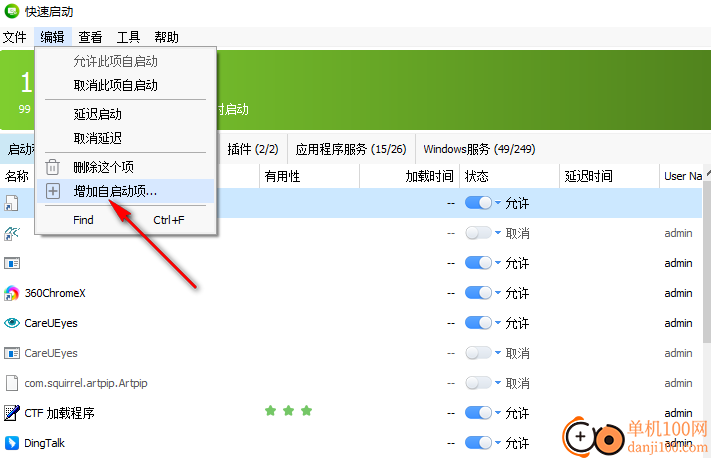Click the shortcut file icon in the highlighted row
711x458 pixels.
click(x=12, y=203)
